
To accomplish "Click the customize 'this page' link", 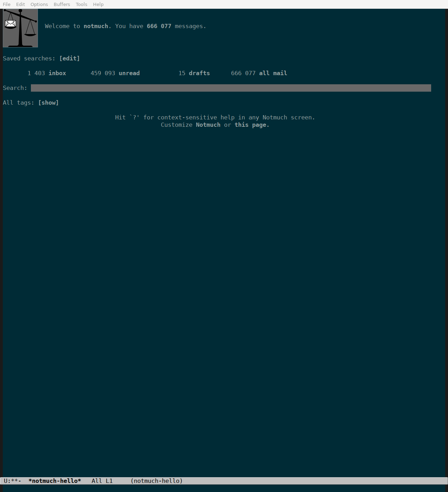I will (252, 125).
